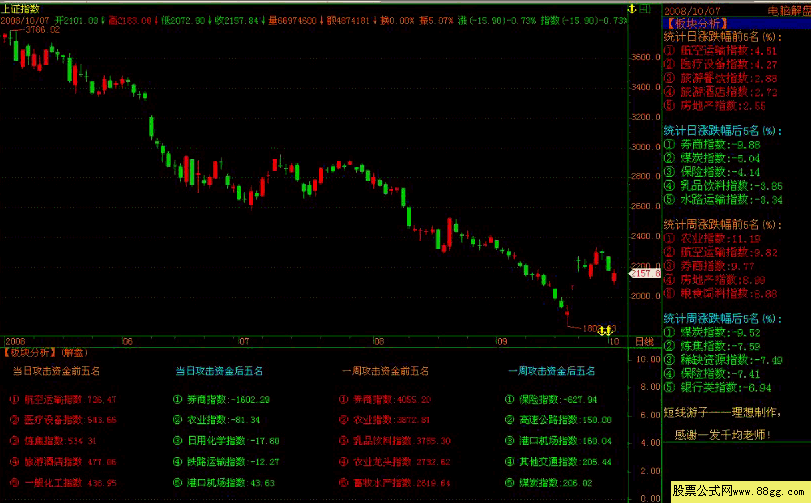This screenshot has width=811, height=503.
Task: Click the 统计周涨跌幅前5名 heading
Action: click(723, 225)
